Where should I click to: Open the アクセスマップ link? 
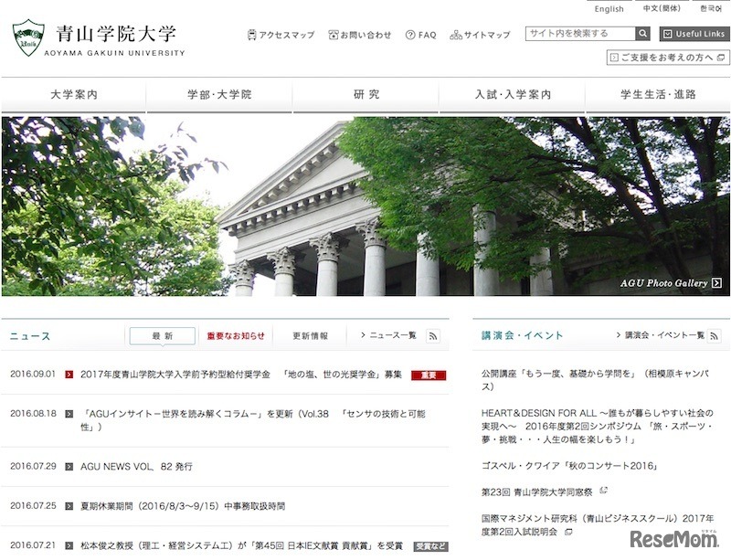281,35
